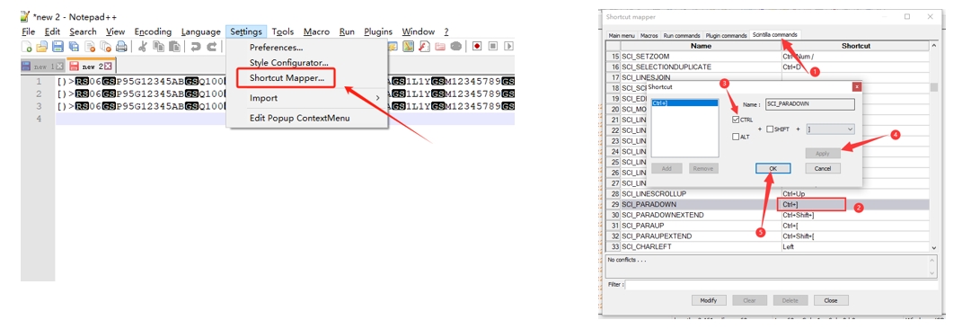
Task: Click the Name column header
Action: click(x=702, y=46)
